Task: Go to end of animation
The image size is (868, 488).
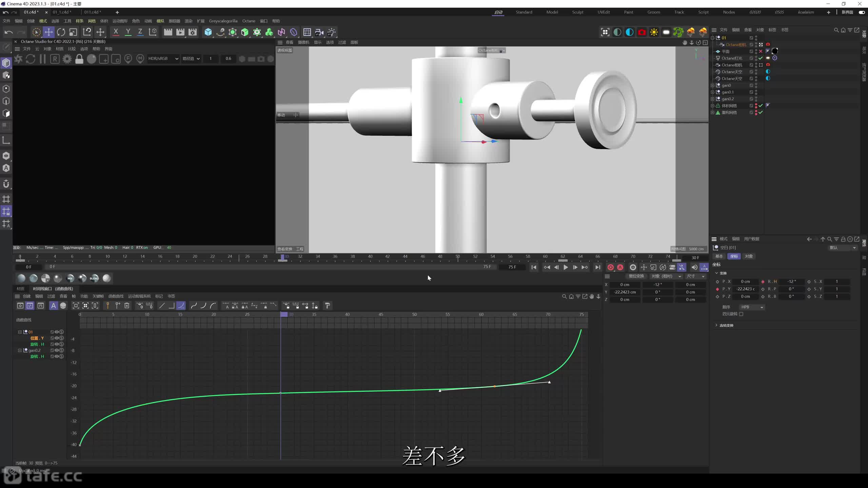Action: click(x=598, y=267)
